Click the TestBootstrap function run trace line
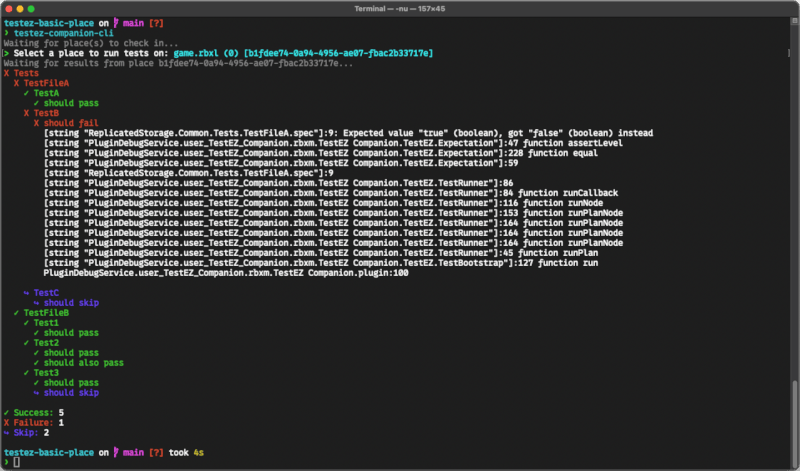 coord(321,263)
